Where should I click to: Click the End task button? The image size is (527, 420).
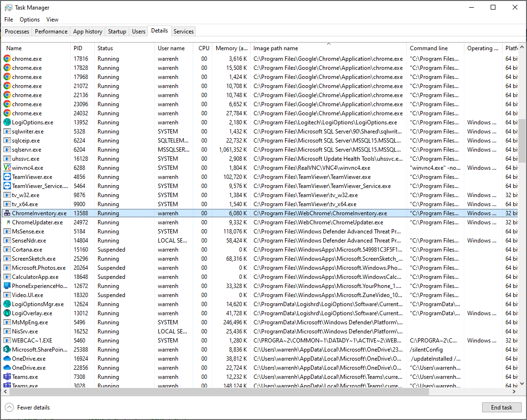pos(502,407)
